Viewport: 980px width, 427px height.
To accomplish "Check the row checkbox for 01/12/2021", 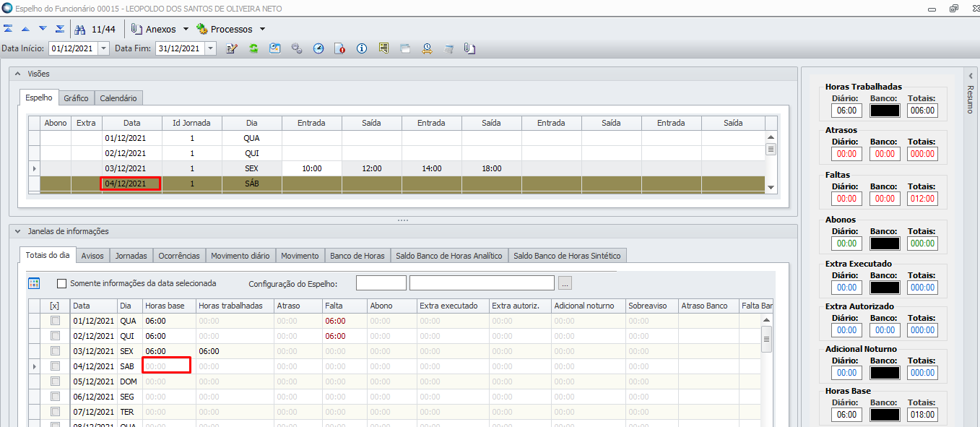I will tap(55, 321).
